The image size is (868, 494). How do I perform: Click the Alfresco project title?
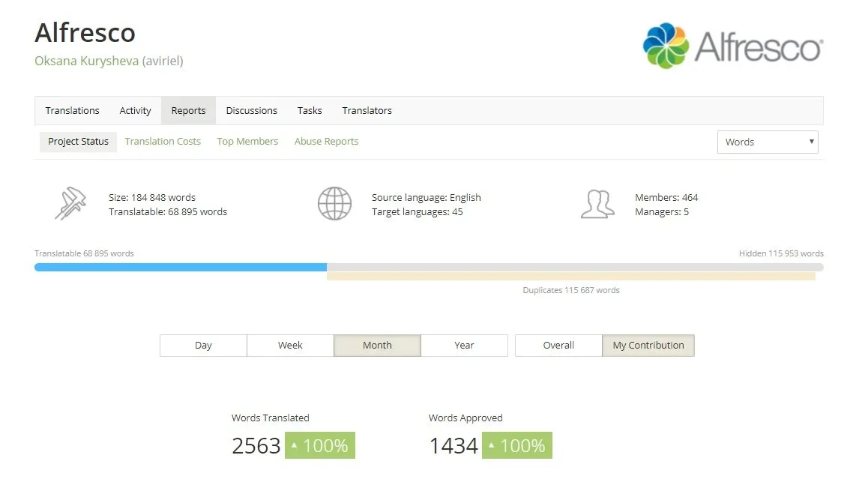(85, 33)
